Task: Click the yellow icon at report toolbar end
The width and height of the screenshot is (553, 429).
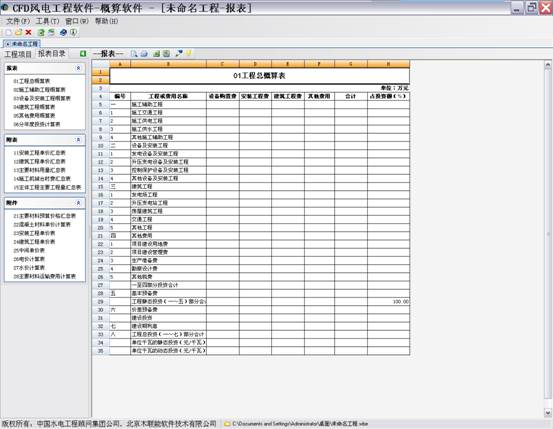Action: [x=188, y=53]
